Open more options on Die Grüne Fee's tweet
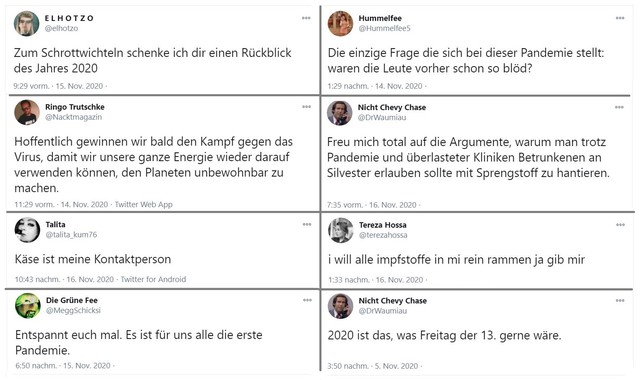 307,300
